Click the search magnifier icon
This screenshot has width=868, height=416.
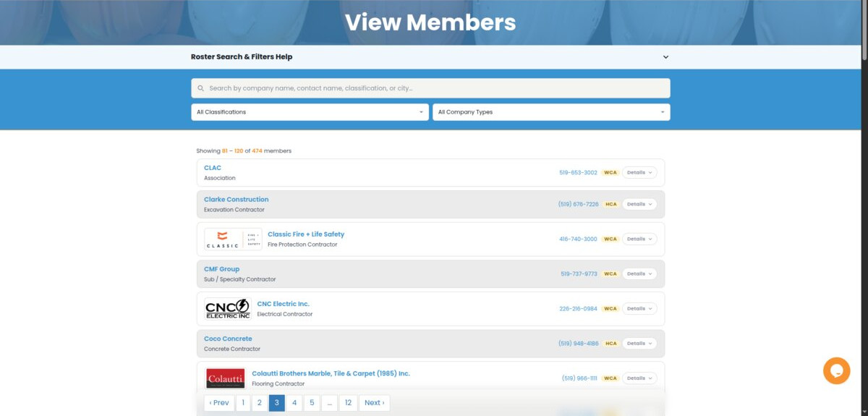(200, 88)
